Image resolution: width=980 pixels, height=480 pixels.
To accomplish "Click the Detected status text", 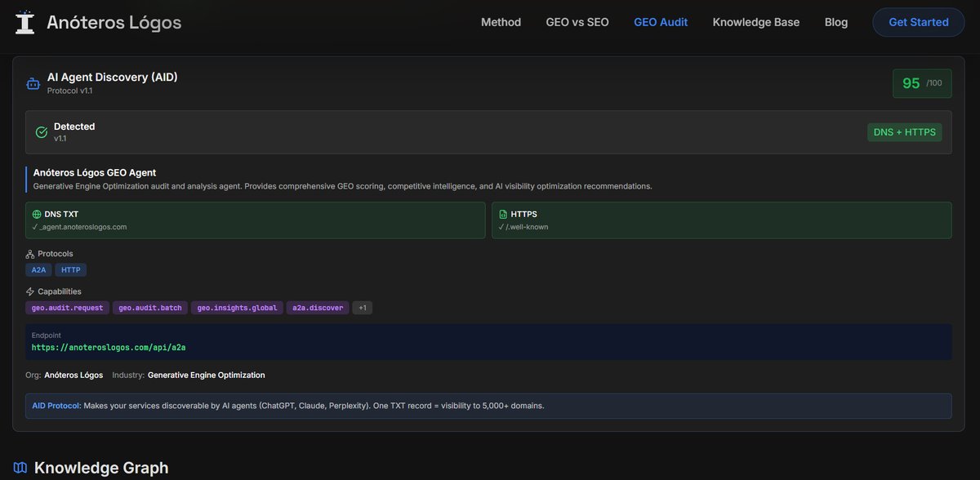I will pos(74,127).
